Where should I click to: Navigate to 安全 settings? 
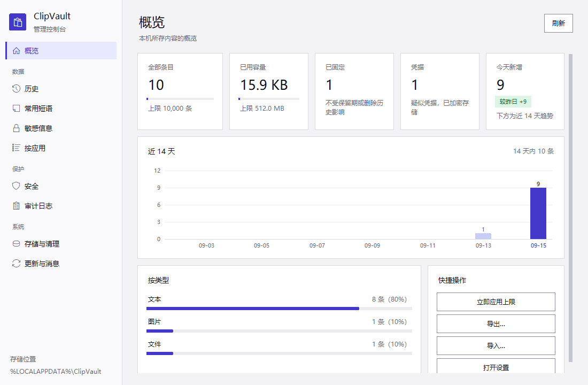pos(61,186)
